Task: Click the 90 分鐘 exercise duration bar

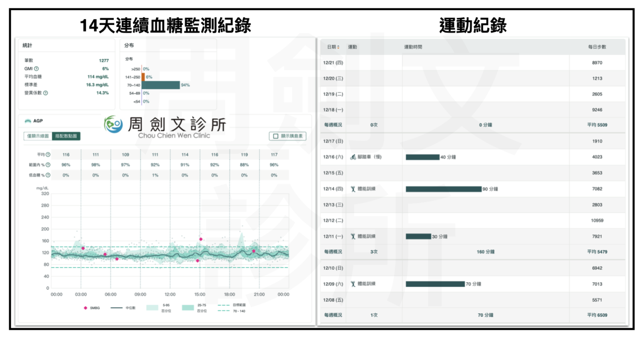Action: pos(443,189)
